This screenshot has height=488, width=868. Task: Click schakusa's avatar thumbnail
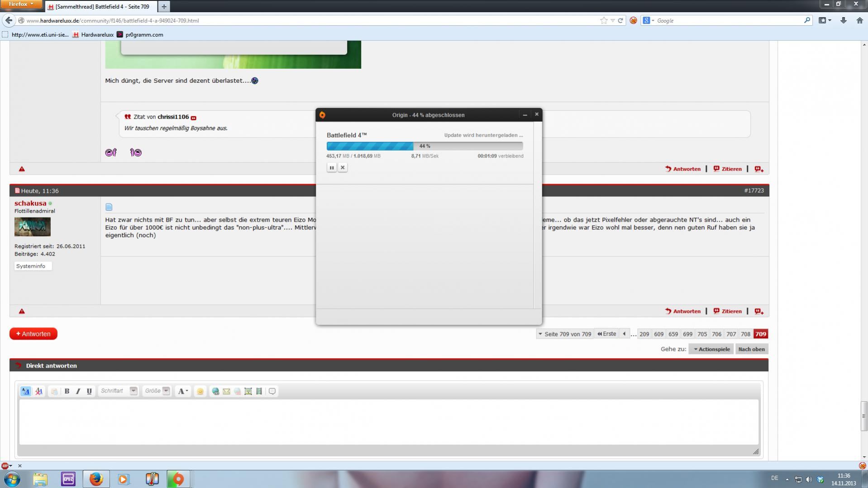coord(33,227)
